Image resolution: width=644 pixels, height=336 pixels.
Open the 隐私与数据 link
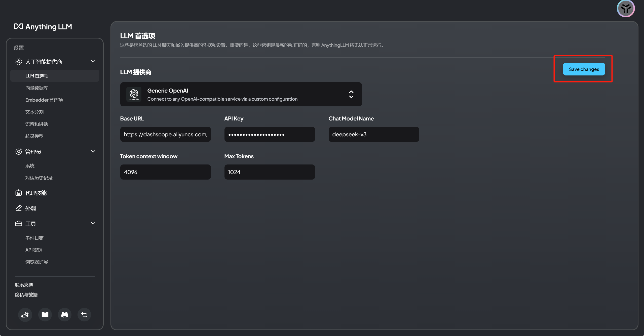26,295
